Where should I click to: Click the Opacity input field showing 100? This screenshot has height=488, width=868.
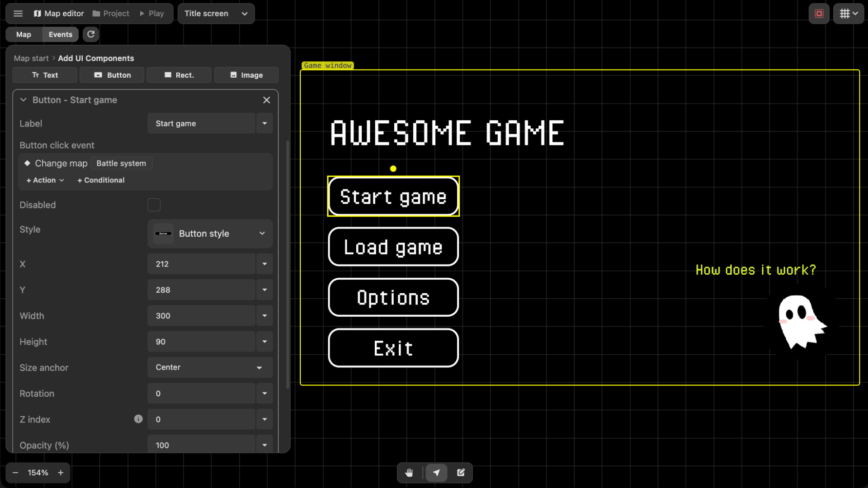point(202,445)
